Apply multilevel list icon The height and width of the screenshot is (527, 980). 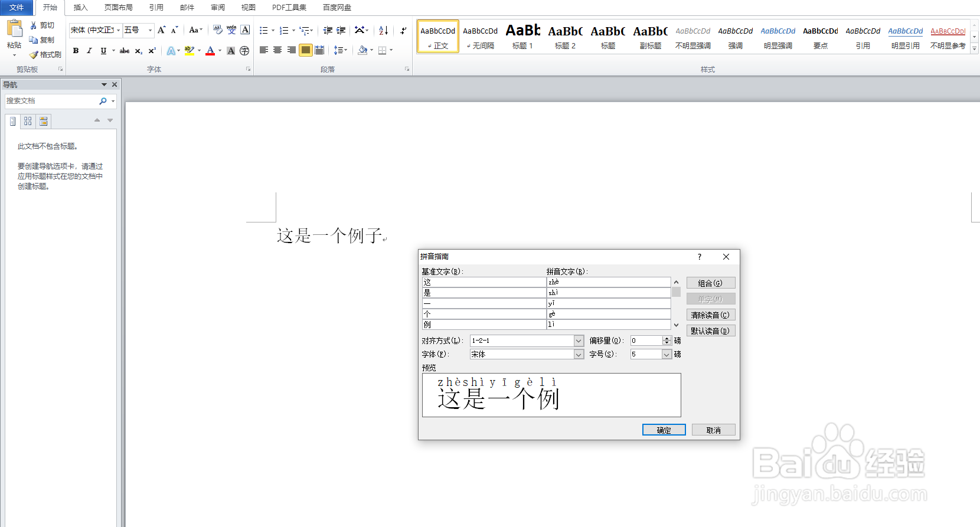(x=304, y=30)
